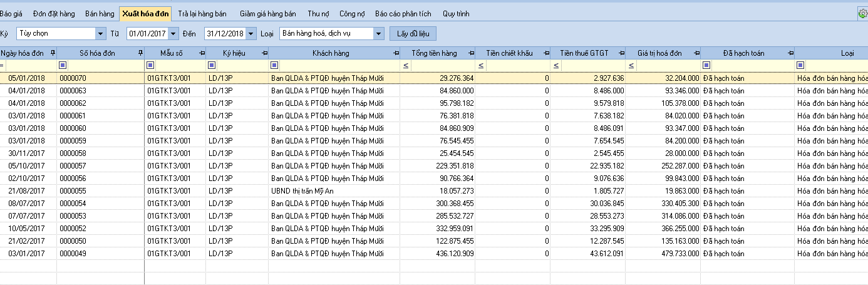Click invoice date 30/11/2017

(x=26, y=153)
